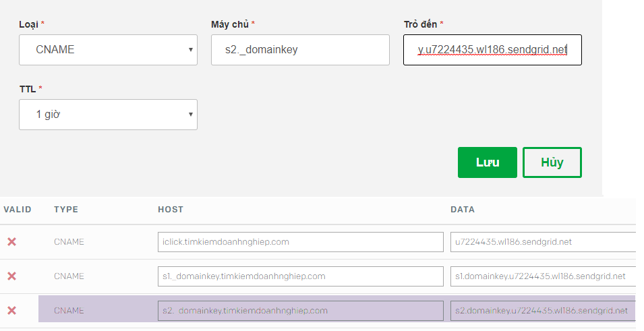Save the record with the Lưu button
644x331 pixels.
point(488,162)
